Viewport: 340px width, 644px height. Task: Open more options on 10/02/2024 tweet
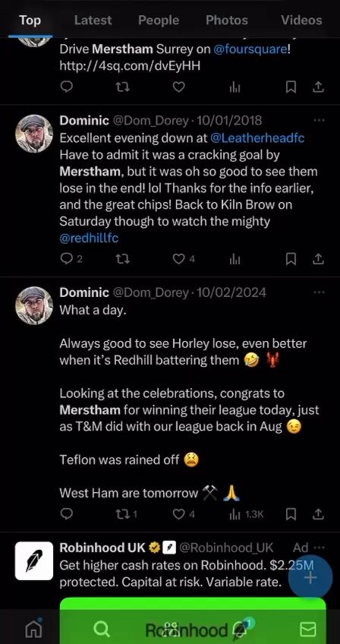click(319, 292)
